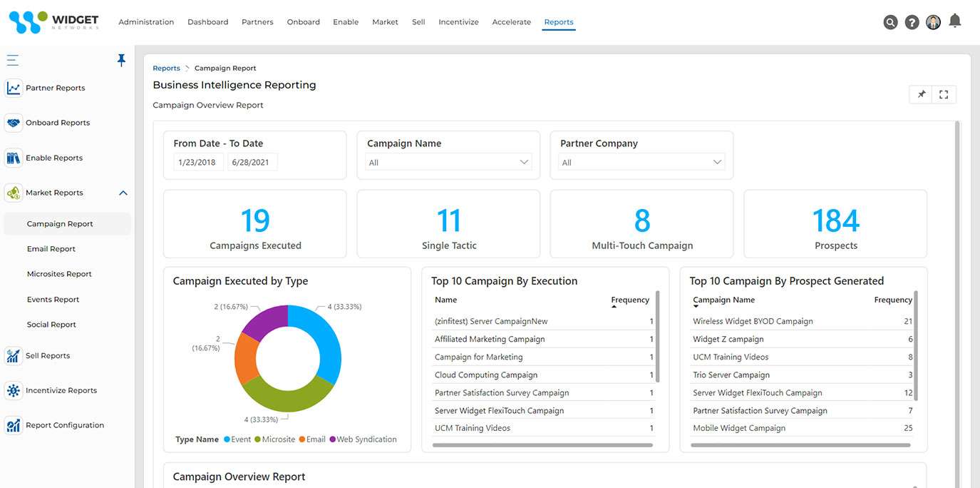Open the Email Report page
Screen dimensions: 980x488
[51, 248]
